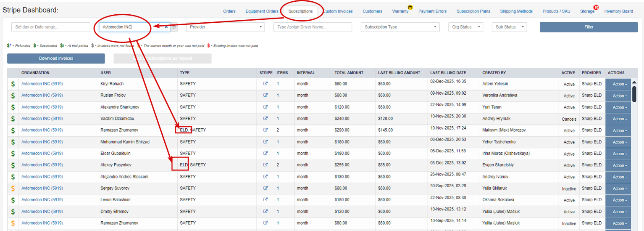Select the Subscriptions tab
The image size is (644, 231).
tap(300, 11)
